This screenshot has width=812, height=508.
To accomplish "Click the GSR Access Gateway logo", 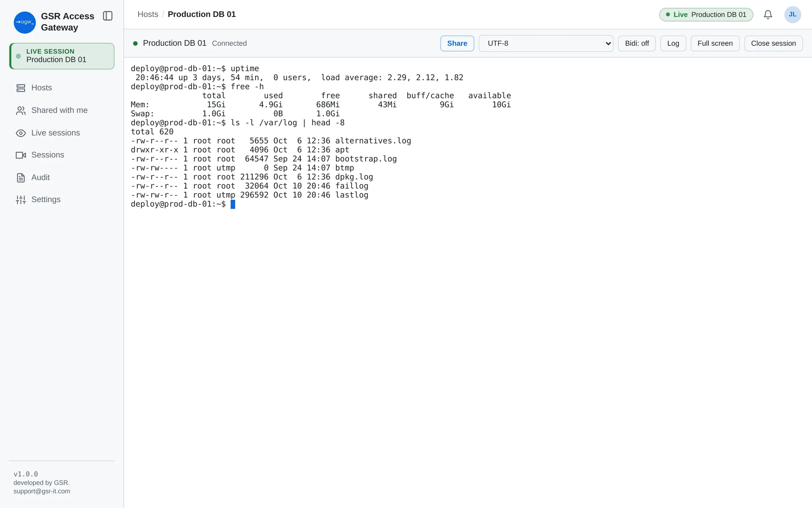I will click(25, 22).
